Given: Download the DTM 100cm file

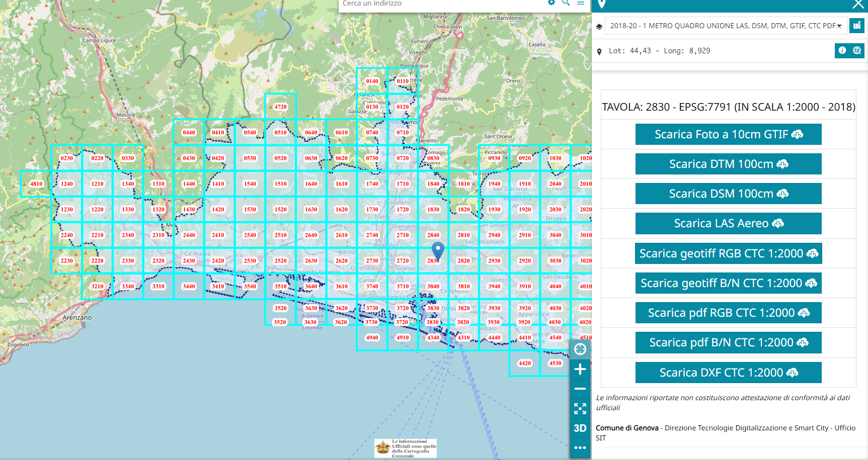Looking at the screenshot, I should coord(728,164).
